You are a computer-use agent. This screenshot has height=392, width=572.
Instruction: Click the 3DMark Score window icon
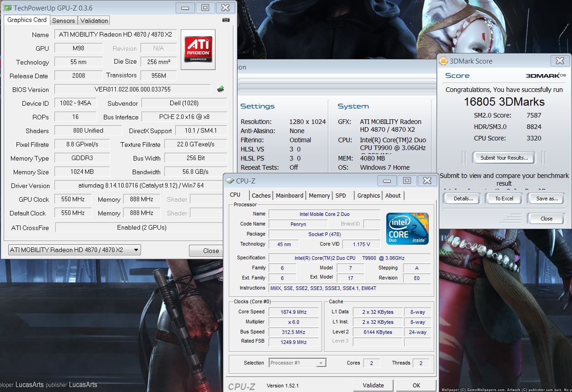443,61
